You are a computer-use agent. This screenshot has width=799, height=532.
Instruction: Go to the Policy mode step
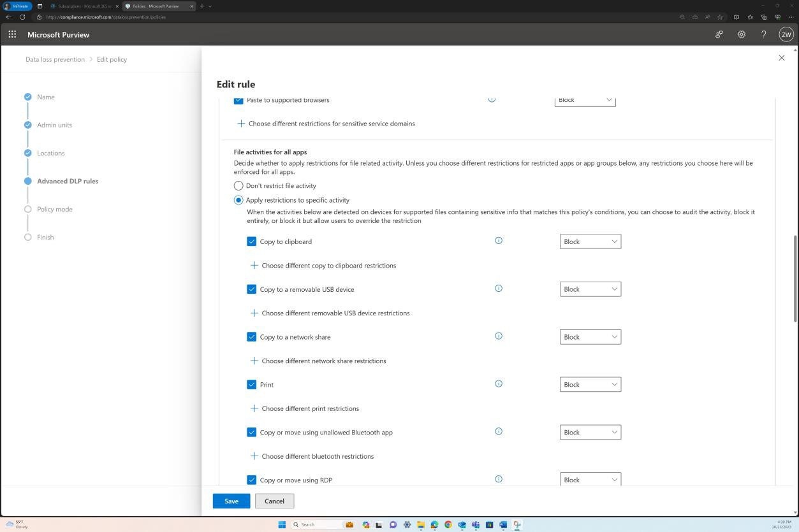(x=54, y=209)
